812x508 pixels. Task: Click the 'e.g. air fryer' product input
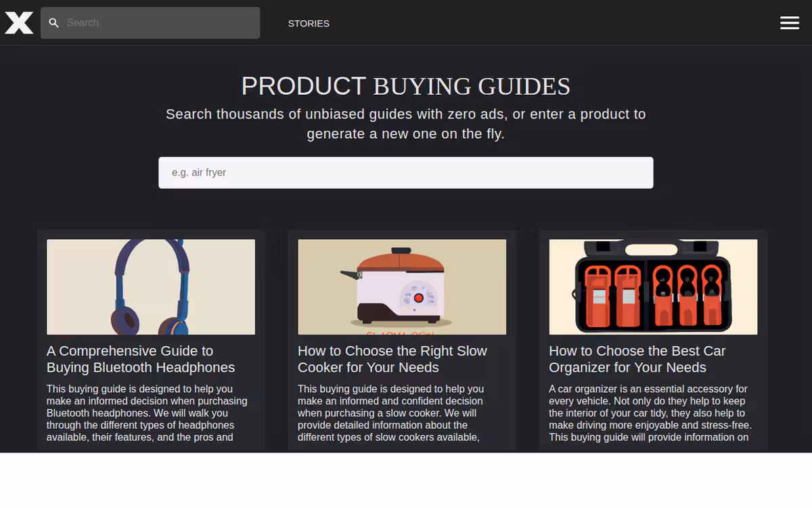[406, 173]
